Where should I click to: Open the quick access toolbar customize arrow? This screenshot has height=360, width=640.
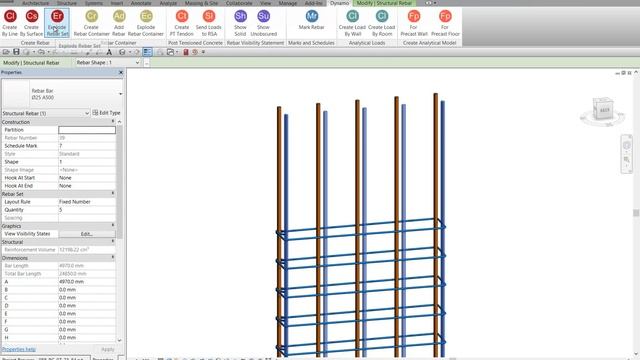pos(203,52)
